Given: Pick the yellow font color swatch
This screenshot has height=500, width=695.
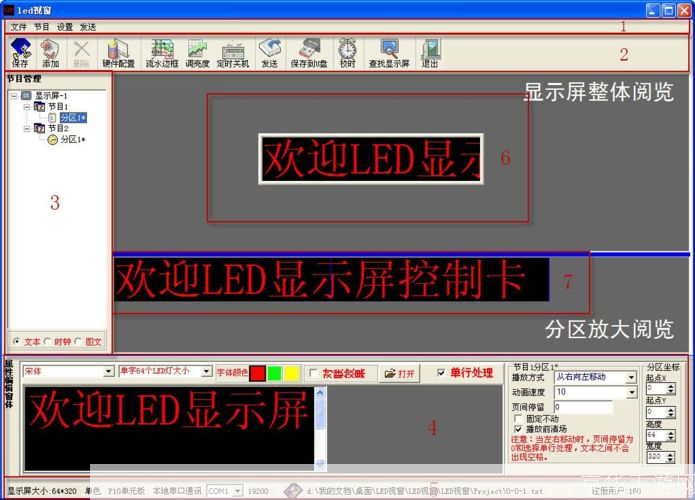Looking at the screenshot, I should pyautogui.click(x=292, y=373).
